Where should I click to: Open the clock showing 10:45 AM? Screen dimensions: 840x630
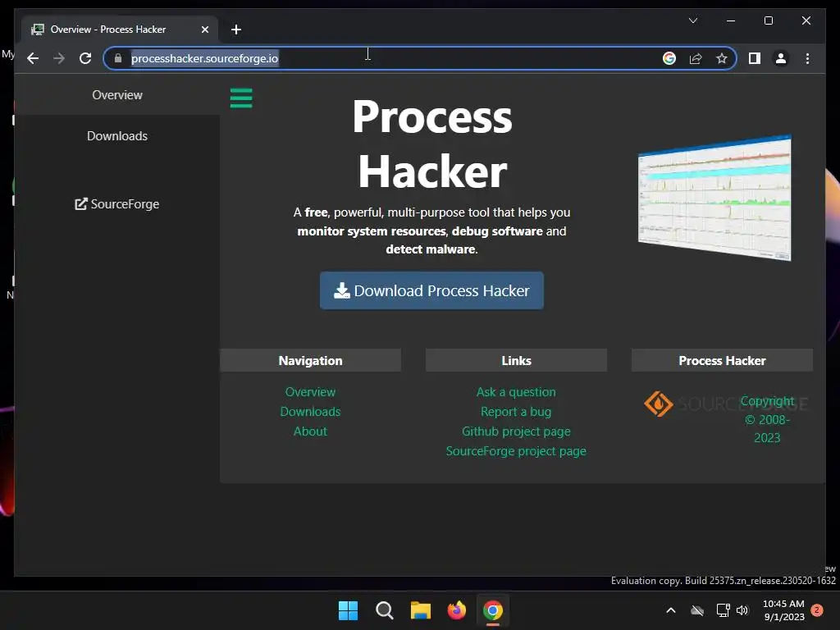783,610
